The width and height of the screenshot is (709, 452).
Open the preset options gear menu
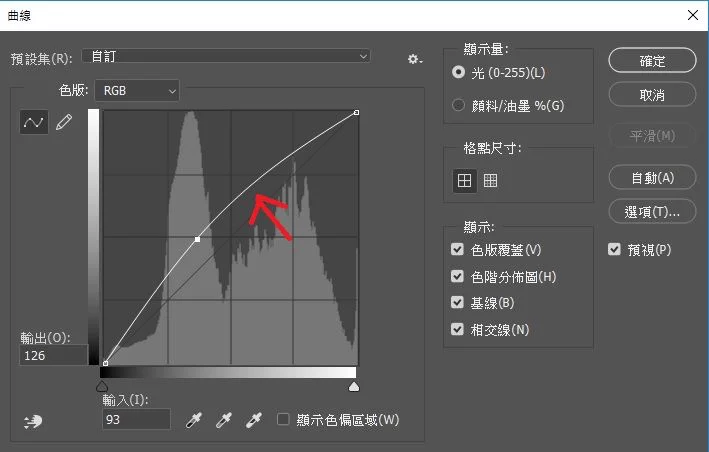tap(414, 60)
